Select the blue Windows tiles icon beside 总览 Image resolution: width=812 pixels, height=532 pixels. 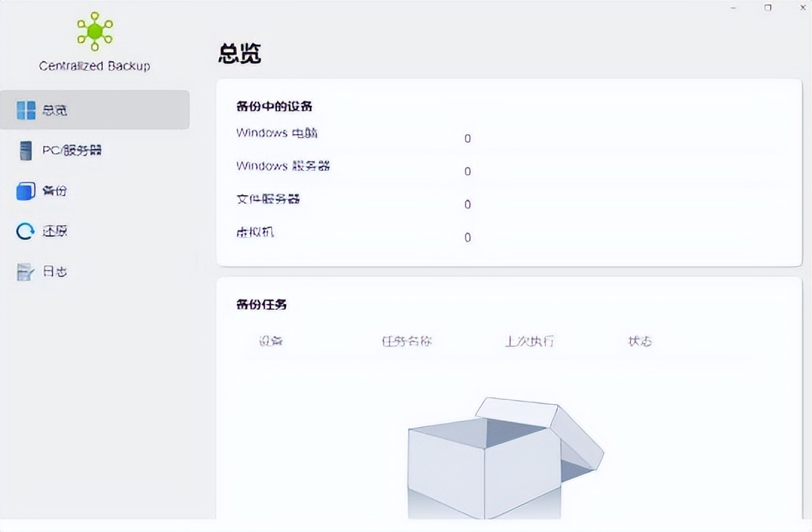[25, 110]
